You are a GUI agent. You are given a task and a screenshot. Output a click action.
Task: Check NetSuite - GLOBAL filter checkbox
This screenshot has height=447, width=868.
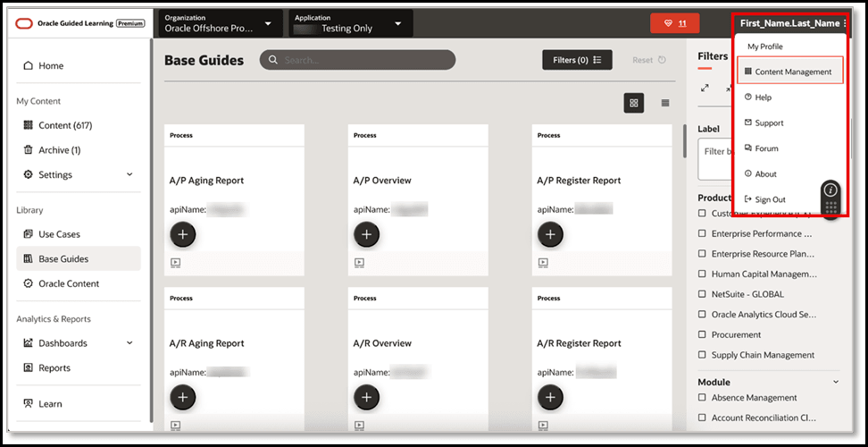coord(702,294)
